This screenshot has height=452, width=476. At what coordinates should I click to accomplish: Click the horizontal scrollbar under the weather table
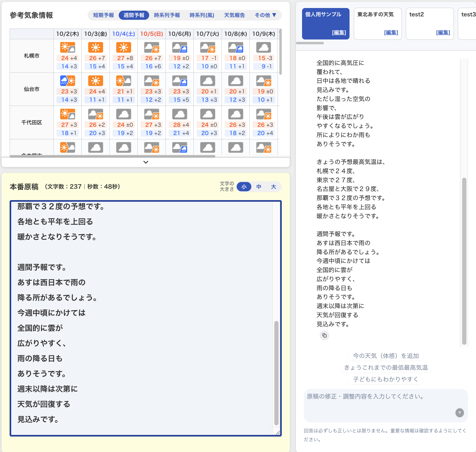112,156
